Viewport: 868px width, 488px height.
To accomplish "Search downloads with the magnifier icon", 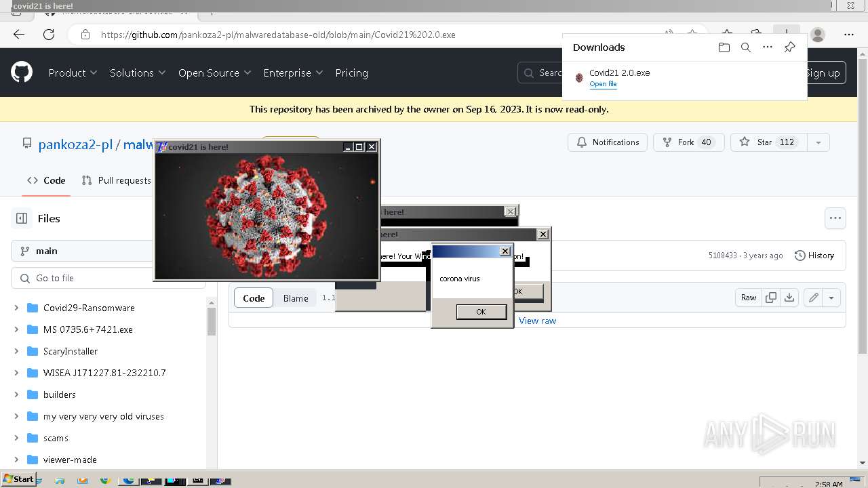I will click(x=746, y=47).
